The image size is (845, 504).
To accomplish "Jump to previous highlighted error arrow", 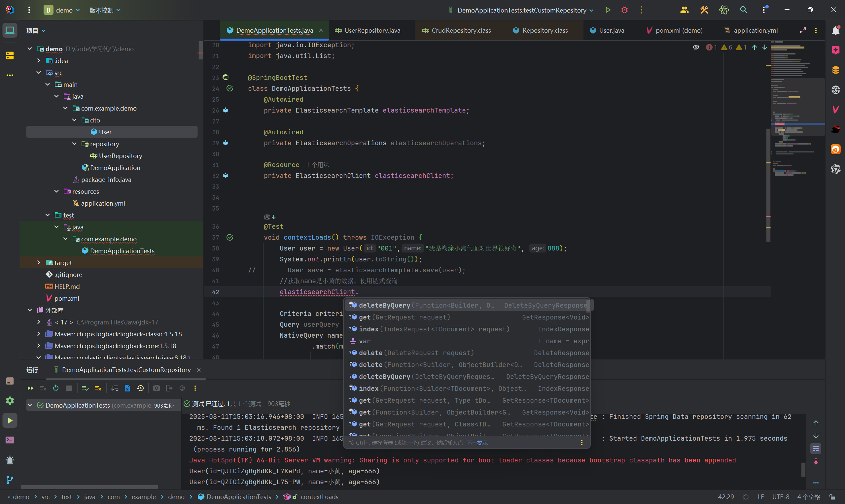I will point(754,47).
